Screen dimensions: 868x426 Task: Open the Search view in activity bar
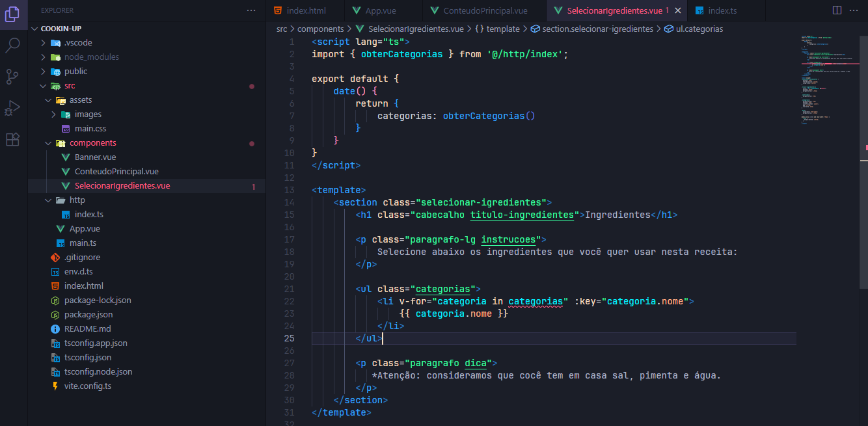pyautogui.click(x=13, y=45)
